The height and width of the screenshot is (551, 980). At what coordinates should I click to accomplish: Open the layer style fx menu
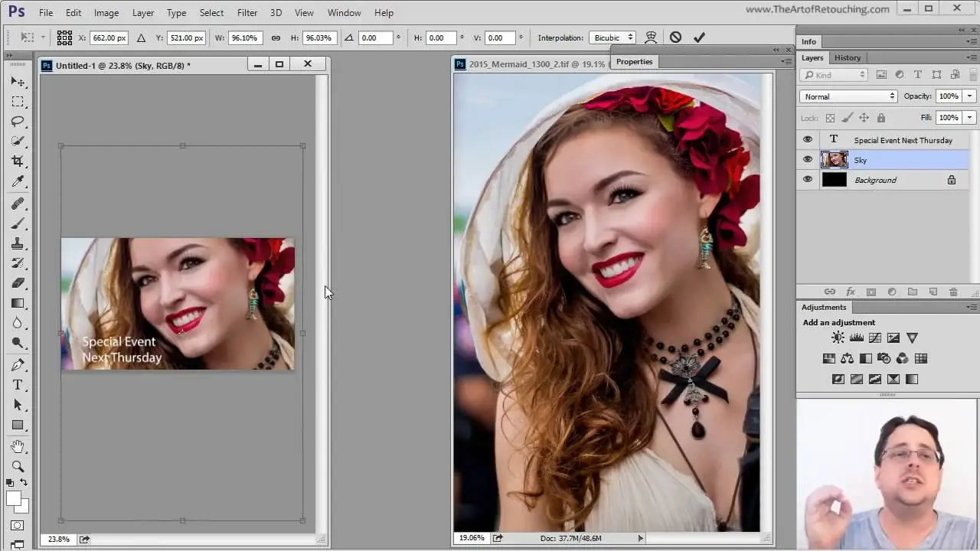coord(850,292)
